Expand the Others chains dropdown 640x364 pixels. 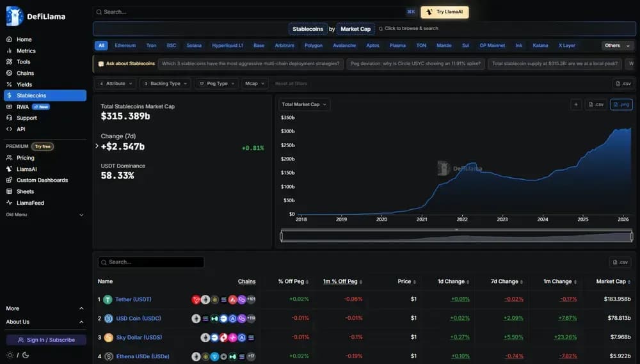tap(617, 45)
